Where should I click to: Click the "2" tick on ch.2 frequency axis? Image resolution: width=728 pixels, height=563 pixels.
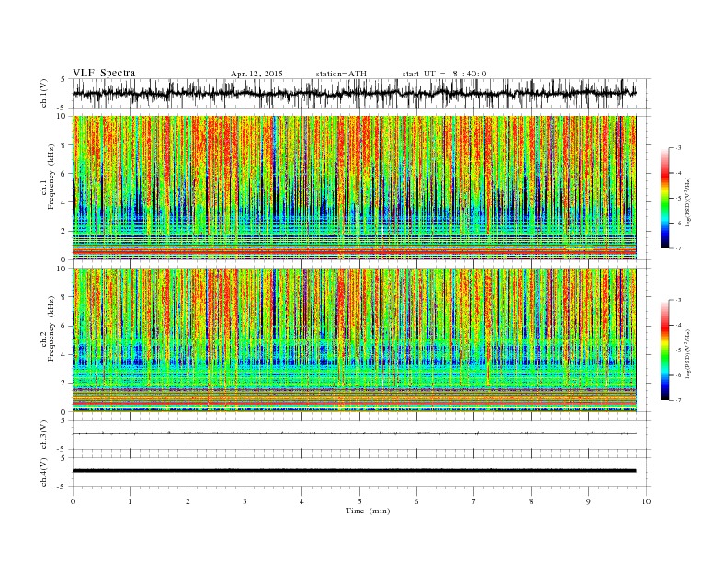point(63,384)
